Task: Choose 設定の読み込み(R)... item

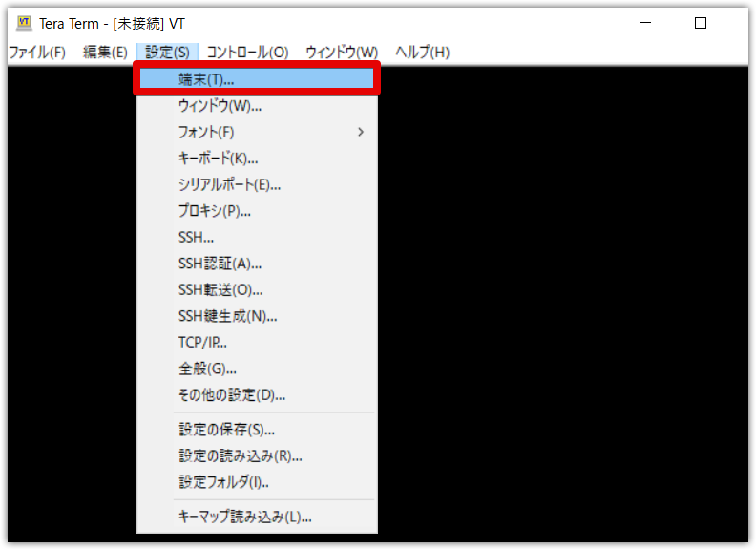Action: coord(257,455)
